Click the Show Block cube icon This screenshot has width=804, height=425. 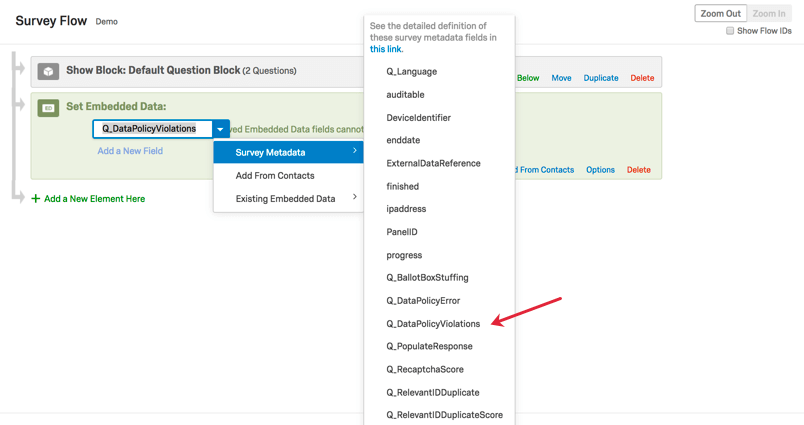[48, 72]
